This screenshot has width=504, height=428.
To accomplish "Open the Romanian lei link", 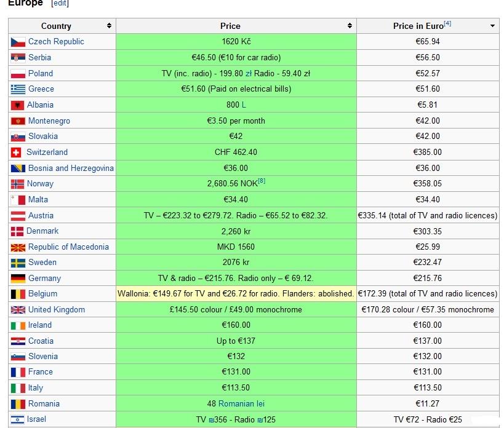I will tap(241, 403).
